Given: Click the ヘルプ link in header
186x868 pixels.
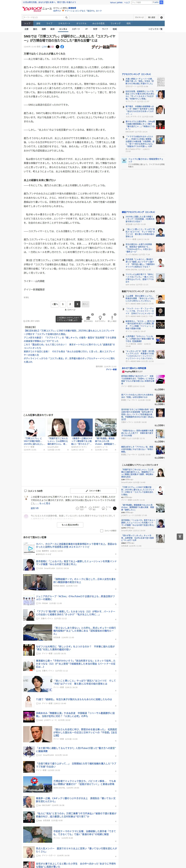Looking at the screenshot, I should pyautogui.click(x=127, y=2).
